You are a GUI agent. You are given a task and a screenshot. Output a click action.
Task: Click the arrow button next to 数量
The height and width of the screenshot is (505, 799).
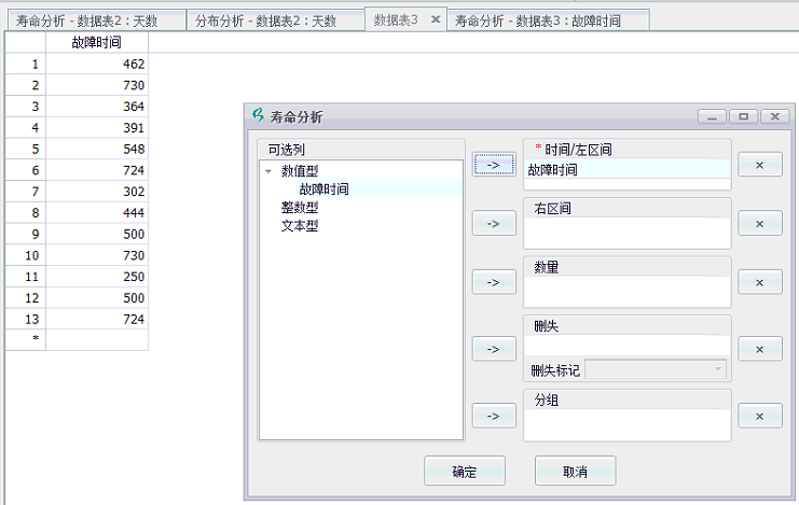pos(493,282)
